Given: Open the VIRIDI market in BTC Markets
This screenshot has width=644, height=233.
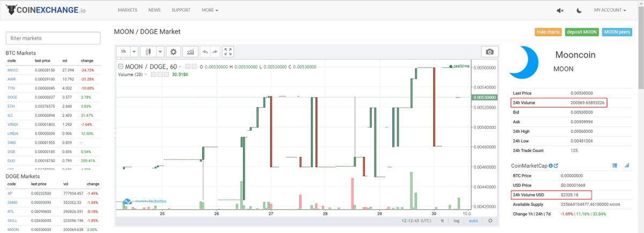Looking at the screenshot, I should point(13,124).
